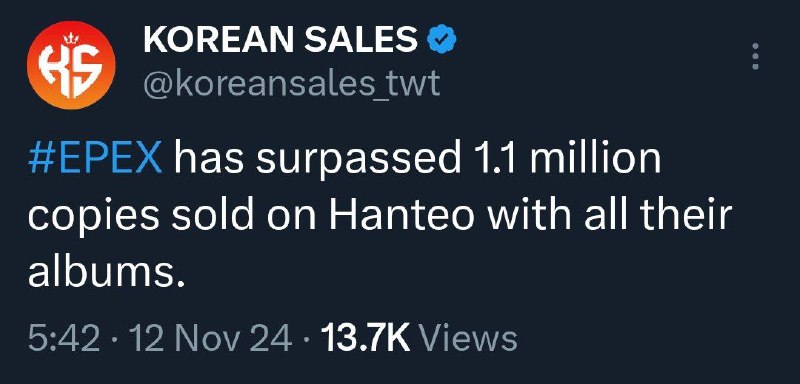Click the phrase 'has surpassed' in the tweet

[x=317, y=161]
